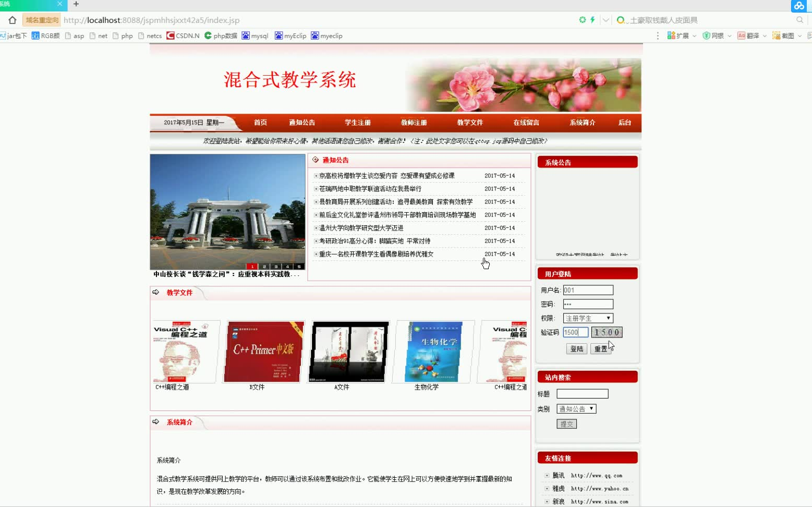Open the 权限 dropdown in the login form

(588, 318)
